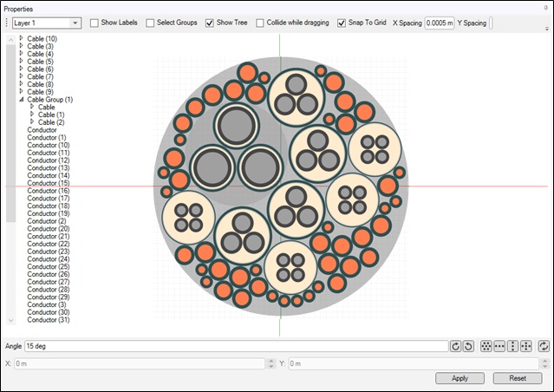The width and height of the screenshot is (554, 392).
Task: Click the pin icon in Properties header
Action: [546, 8]
